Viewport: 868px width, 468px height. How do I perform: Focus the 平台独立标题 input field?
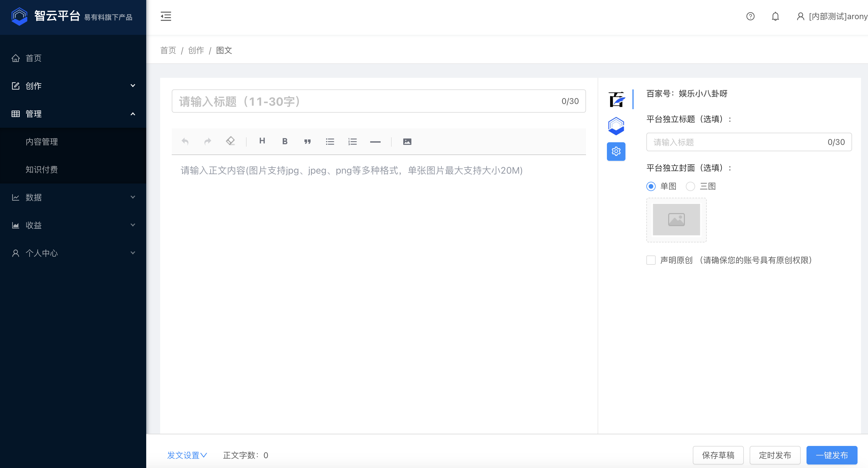(749, 142)
